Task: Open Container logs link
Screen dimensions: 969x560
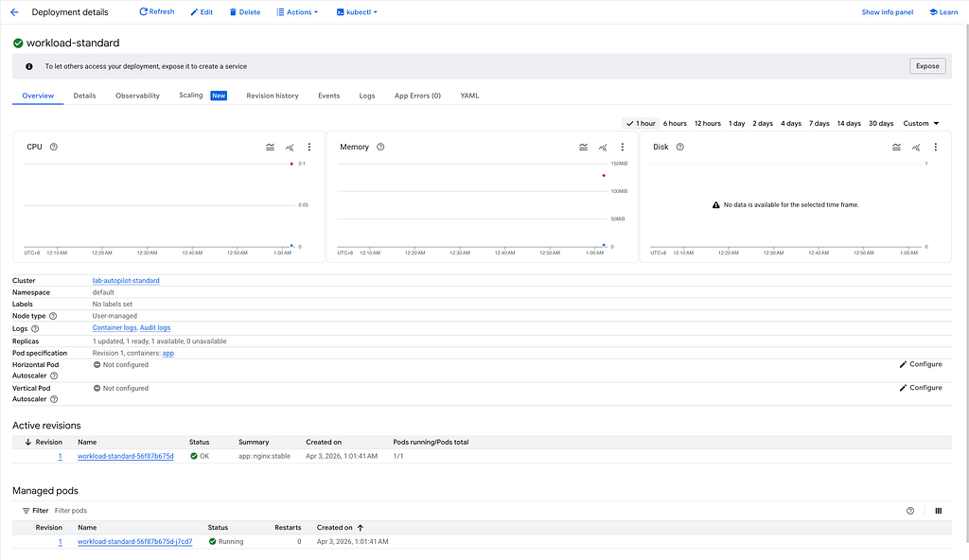Action: point(115,328)
